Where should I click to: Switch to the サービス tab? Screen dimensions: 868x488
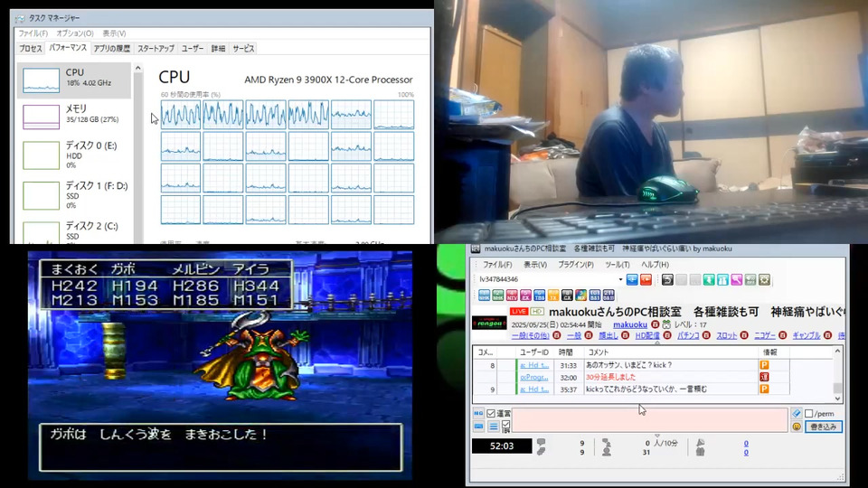(243, 49)
